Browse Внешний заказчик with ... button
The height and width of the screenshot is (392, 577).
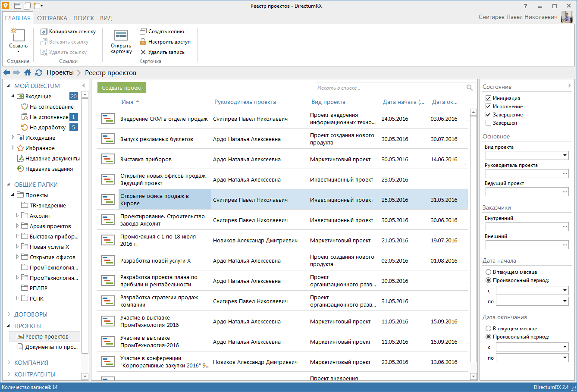[565, 245]
